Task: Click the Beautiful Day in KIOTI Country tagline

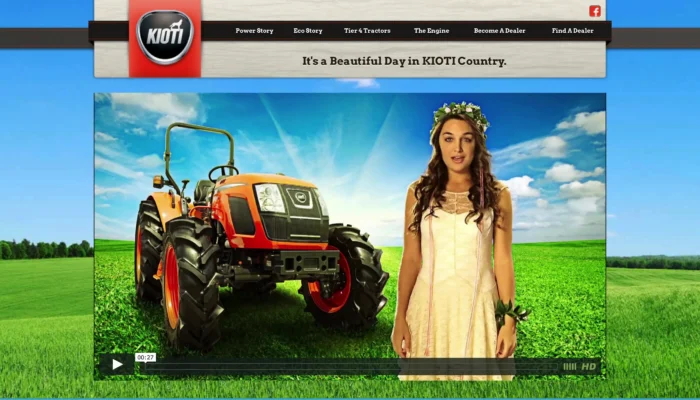Action: tap(404, 61)
